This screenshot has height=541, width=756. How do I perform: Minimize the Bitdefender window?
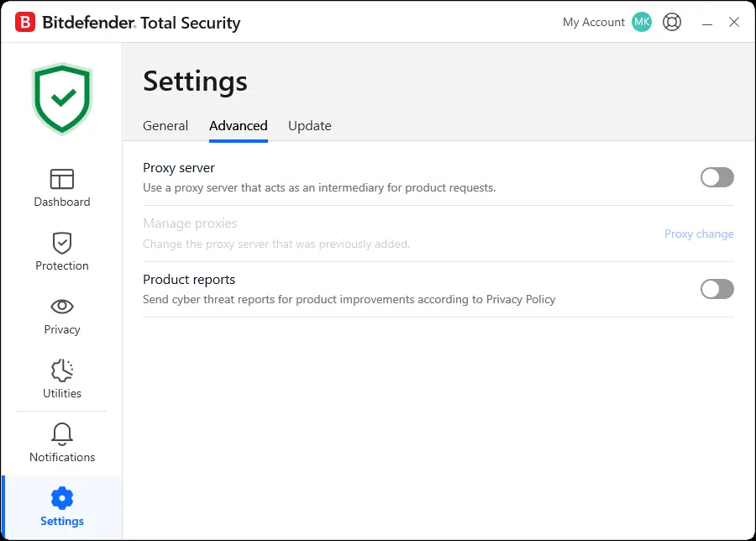(706, 23)
